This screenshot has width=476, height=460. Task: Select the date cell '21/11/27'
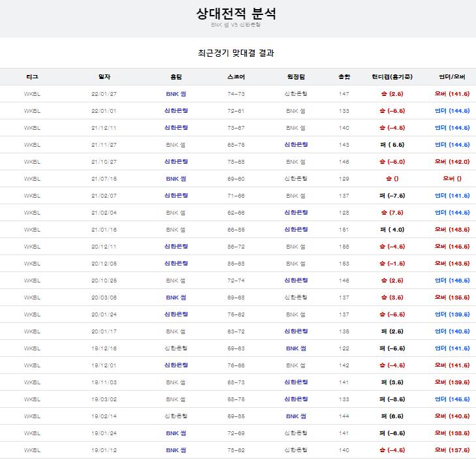click(104, 145)
